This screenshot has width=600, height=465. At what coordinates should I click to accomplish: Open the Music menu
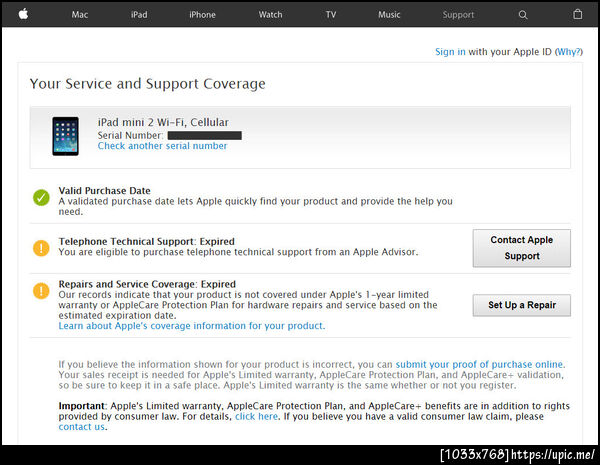(389, 15)
